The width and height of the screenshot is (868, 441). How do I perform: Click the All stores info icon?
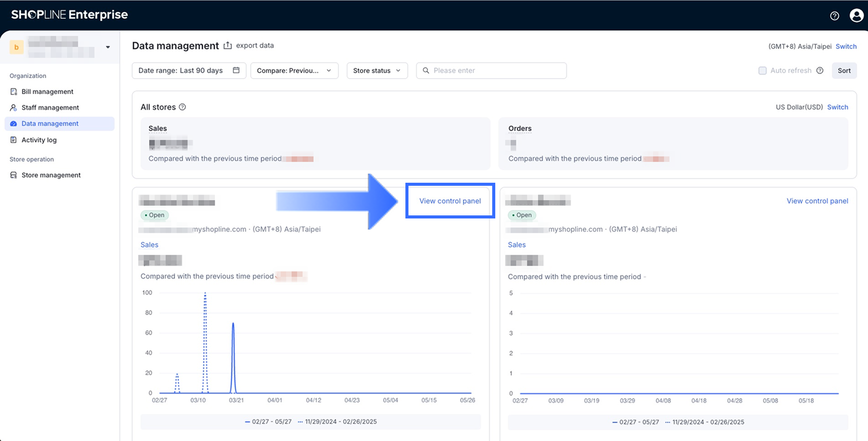[x=182, y=107]
